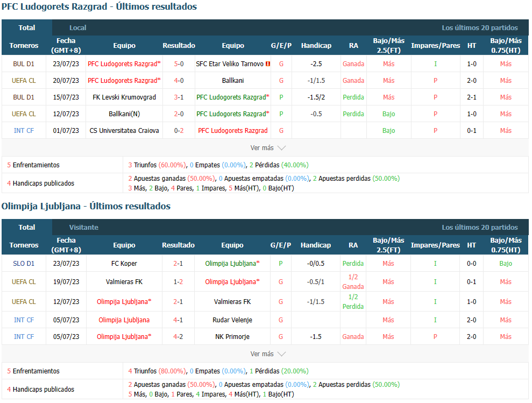532x403 pixels.
Task: Click 4-2 result against NK Primorje
Action: pyautogui.click(x=178, y=336)
